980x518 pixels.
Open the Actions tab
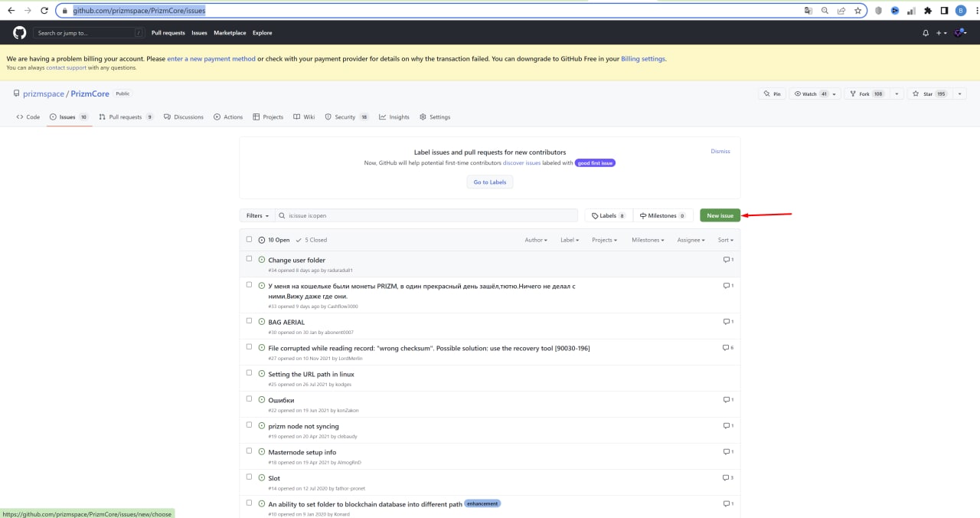[228, 117]
